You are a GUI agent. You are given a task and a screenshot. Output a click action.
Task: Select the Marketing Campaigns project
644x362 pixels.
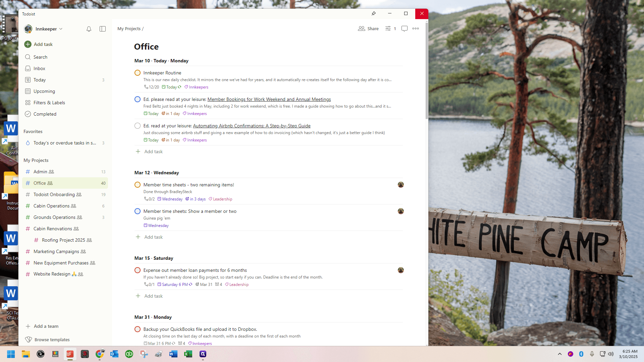point(65,251)
